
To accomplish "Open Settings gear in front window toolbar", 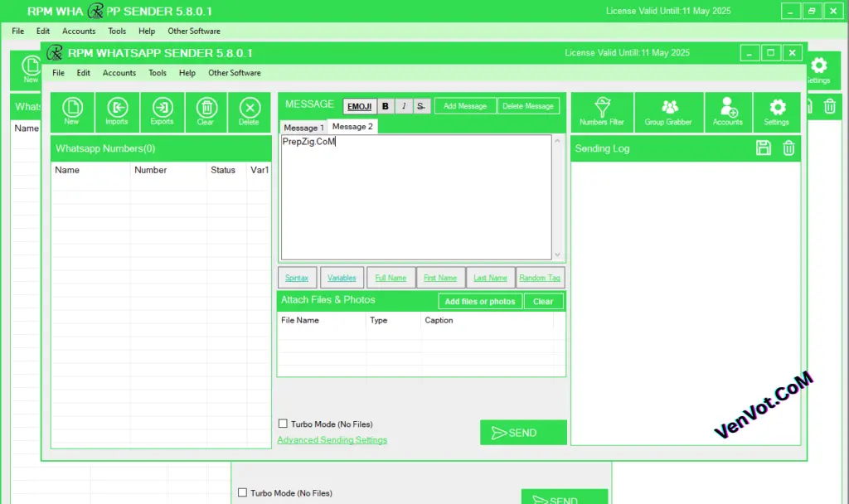I will click(776, 112).
